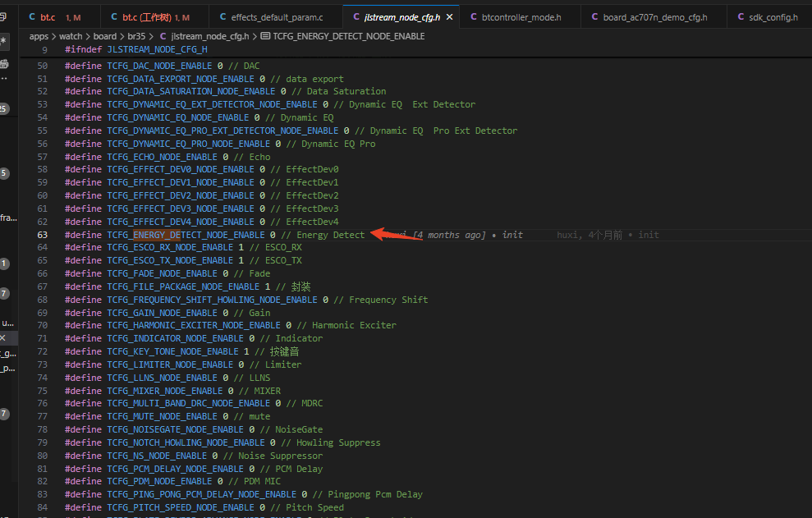Viewport: 812px width, 518px height.
Task: Click the TCFG_KEY_TONE_NODE_ENABLE macro
Action: pos(172,351)
